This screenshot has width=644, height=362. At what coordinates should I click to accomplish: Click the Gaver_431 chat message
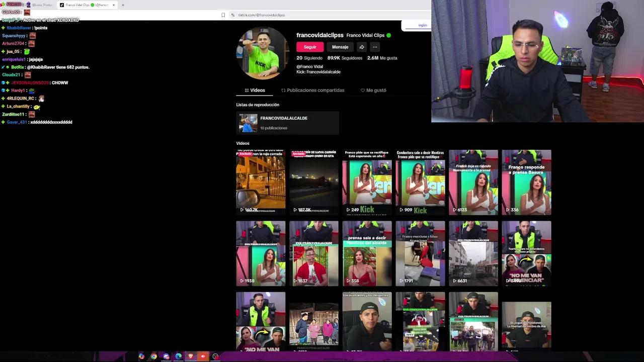[x=37, y=122]
